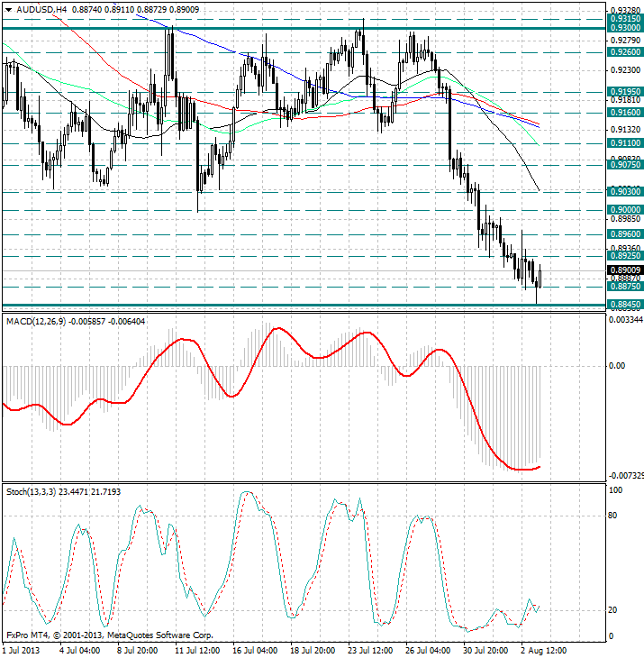The width and height of the screenshot is (644, 658).
Task: Click the 0.88450 support level price label
Action: click(x=624, y=305)
